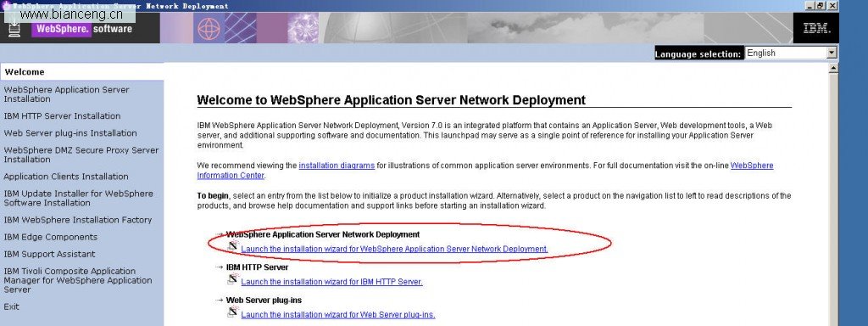Click the Welcome to WebSphere heading
Image resolution: width=868 pixels, height=326 pixels.
coord(391,100)
